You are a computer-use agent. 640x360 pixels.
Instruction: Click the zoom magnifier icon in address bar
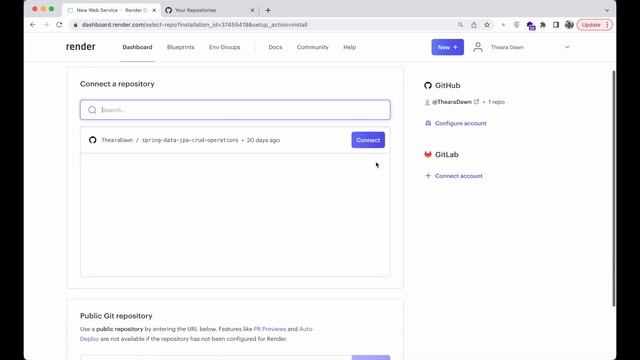point(460,25)
